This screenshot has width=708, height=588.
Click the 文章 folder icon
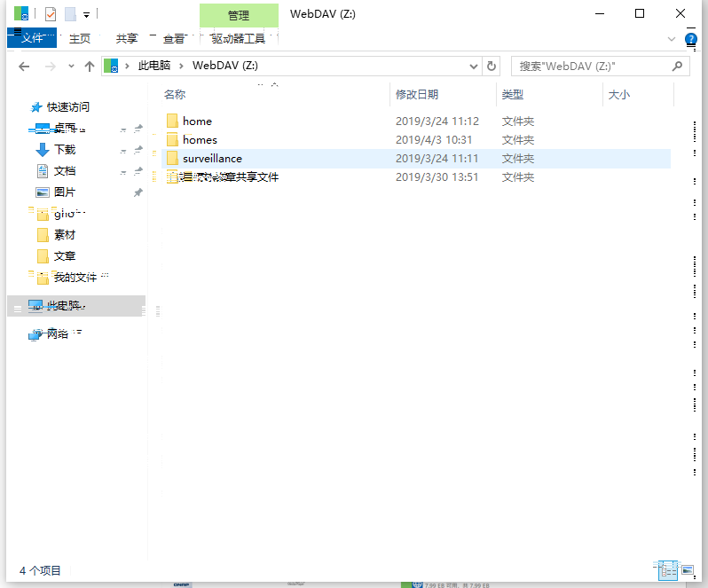(43, 256)
